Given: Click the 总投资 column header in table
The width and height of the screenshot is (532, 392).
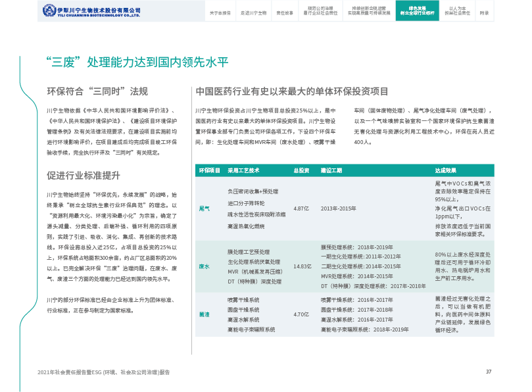Looking at the screenshot, I should (x=301, y=170).
